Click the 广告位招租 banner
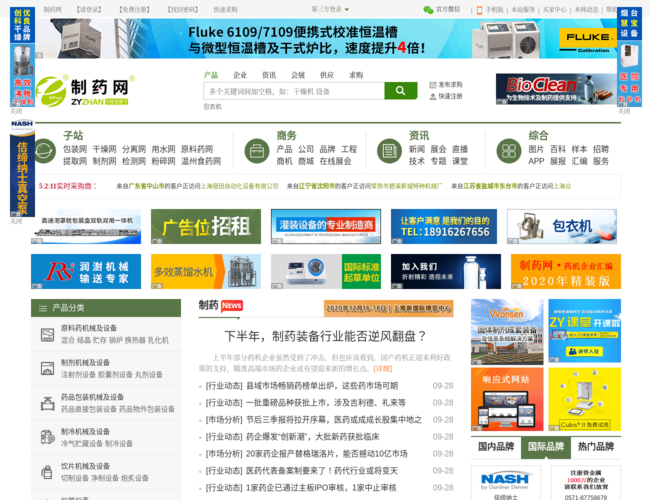 click(206, 226)
